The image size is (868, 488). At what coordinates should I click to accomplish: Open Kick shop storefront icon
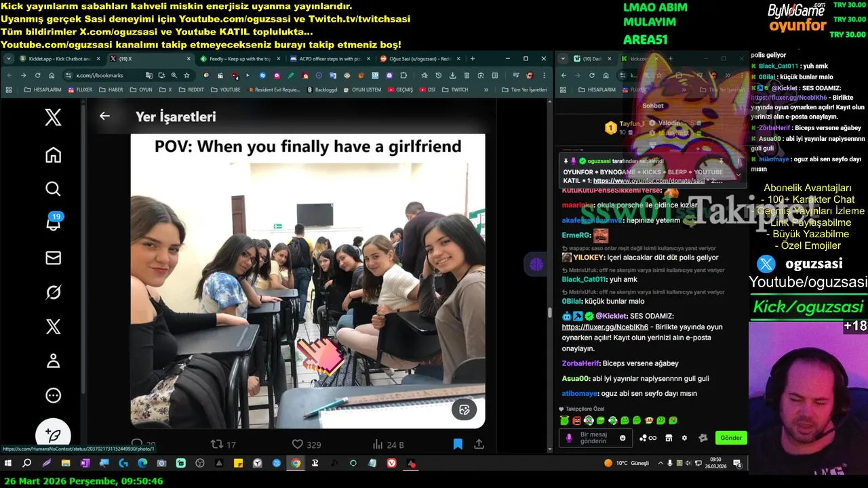tap(669, 438)
